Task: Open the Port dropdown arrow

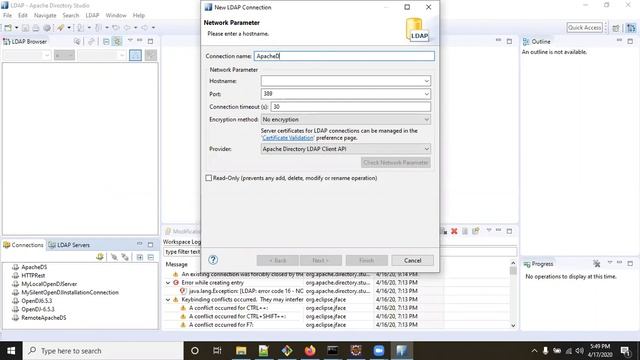Action: click(426, 94)
